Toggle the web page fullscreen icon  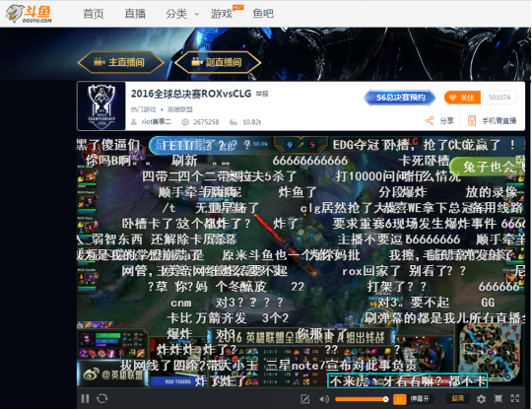[499, 399]
